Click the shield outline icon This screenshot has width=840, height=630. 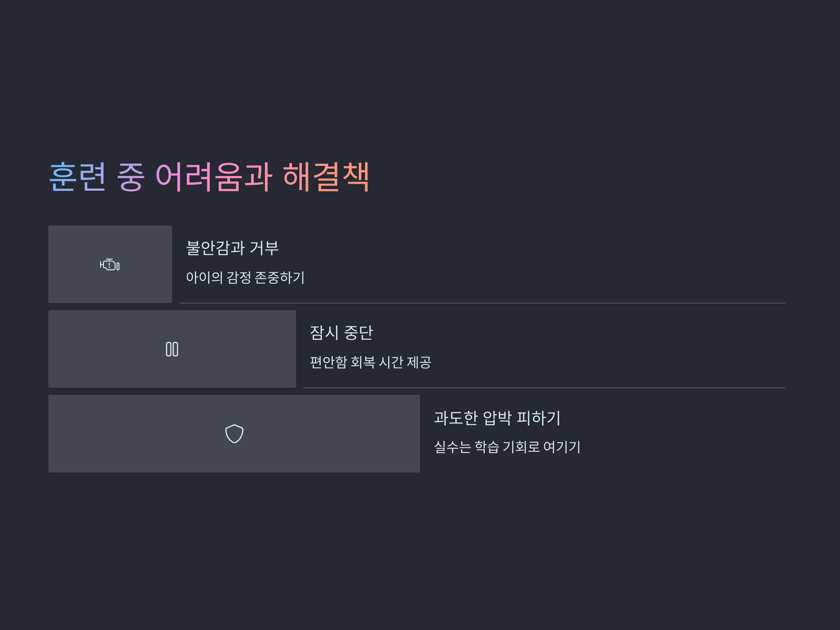point(234,434)
